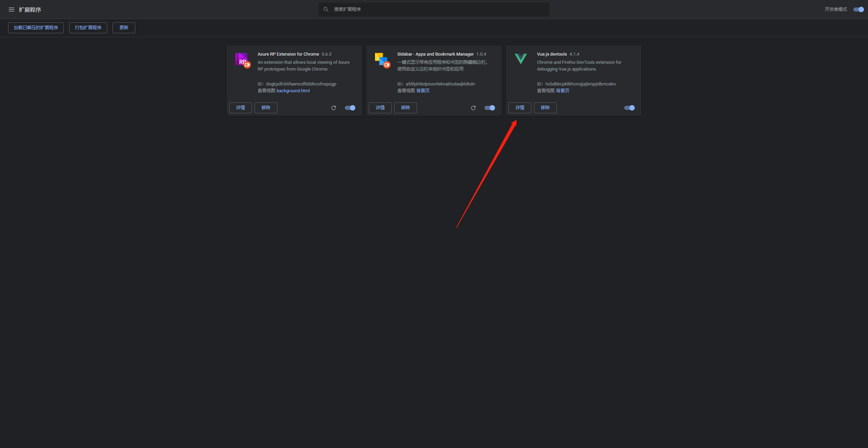
Task: Click the Axure RP extension icon
Action: [242, 60]
